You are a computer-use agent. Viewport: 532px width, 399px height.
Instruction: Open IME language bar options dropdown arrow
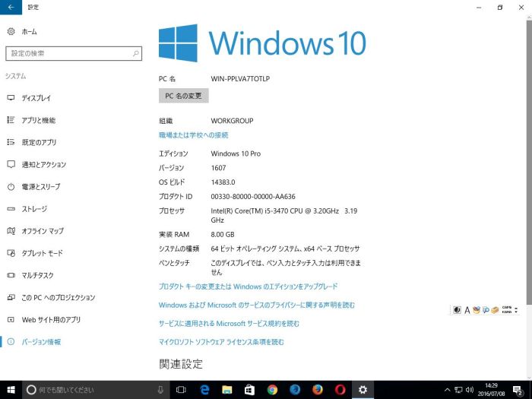click(516, 310)
